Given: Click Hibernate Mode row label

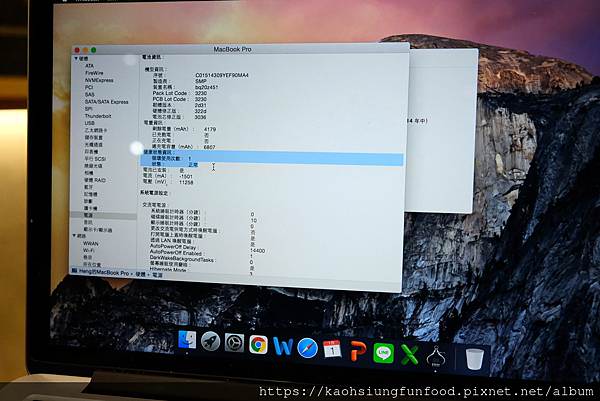Looking at the screenshot, I should pos(168,269).
